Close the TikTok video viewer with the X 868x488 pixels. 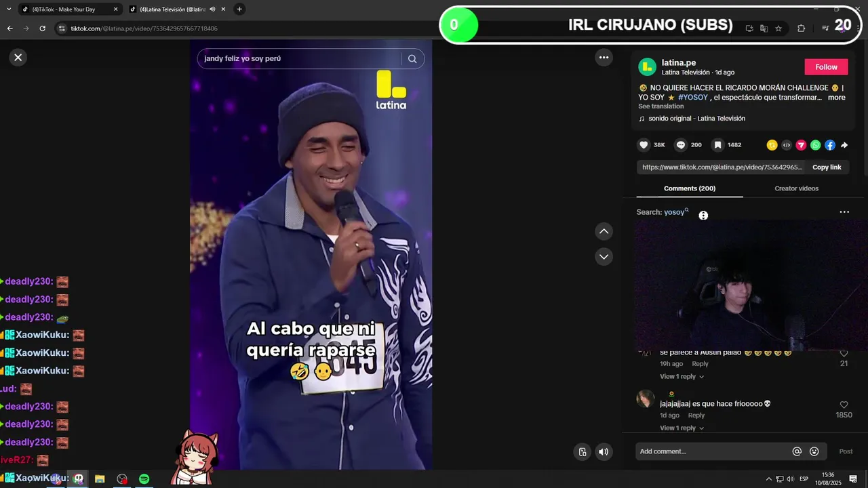click(x=18, y=58)
